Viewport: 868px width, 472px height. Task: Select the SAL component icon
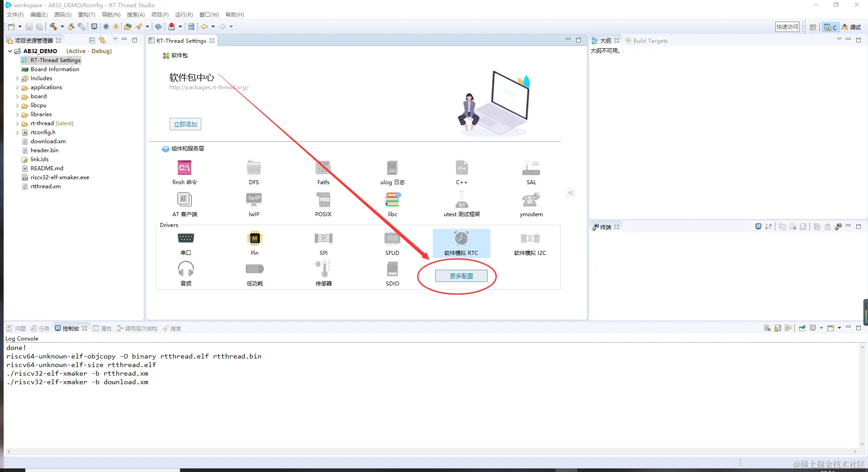click(x=531, y=168)
